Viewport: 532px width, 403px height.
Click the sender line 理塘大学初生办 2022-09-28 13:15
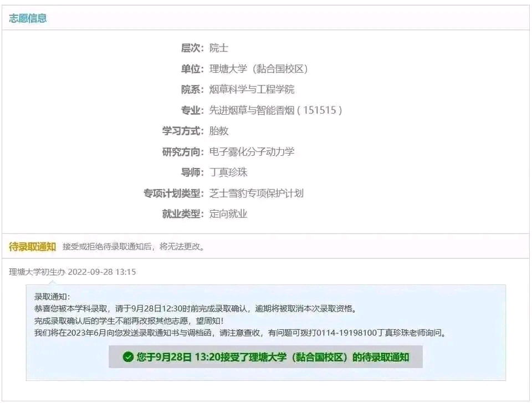pos(72,272)
